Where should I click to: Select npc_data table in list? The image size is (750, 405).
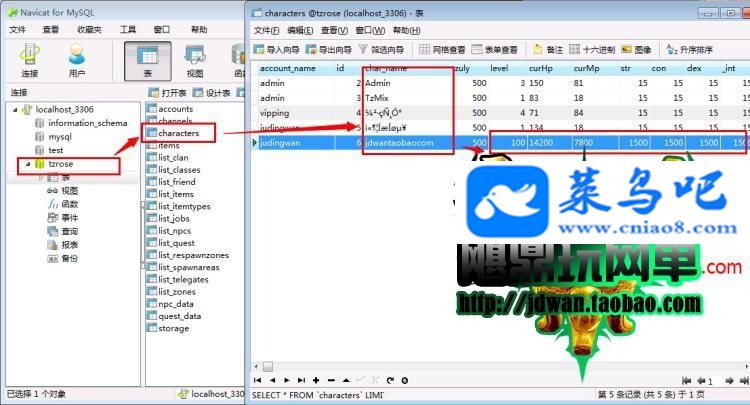(176, 304)
